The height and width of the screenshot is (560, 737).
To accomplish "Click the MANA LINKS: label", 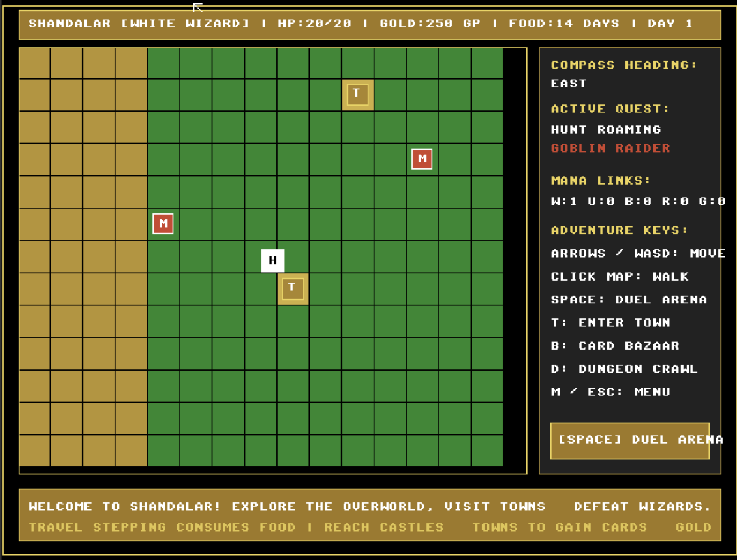I will point(601,181).
